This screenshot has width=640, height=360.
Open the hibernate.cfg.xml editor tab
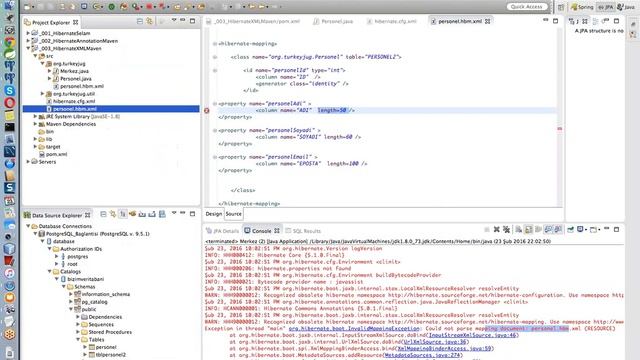click(x=392, y=21)
